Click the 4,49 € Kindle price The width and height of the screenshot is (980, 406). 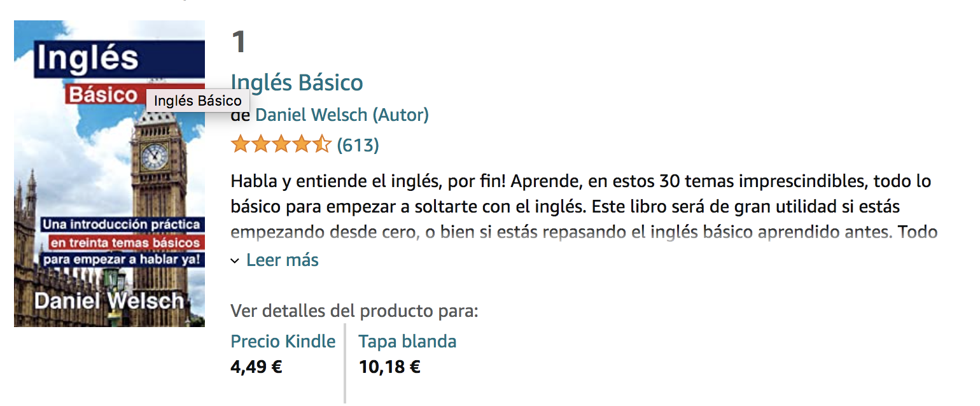256,367
